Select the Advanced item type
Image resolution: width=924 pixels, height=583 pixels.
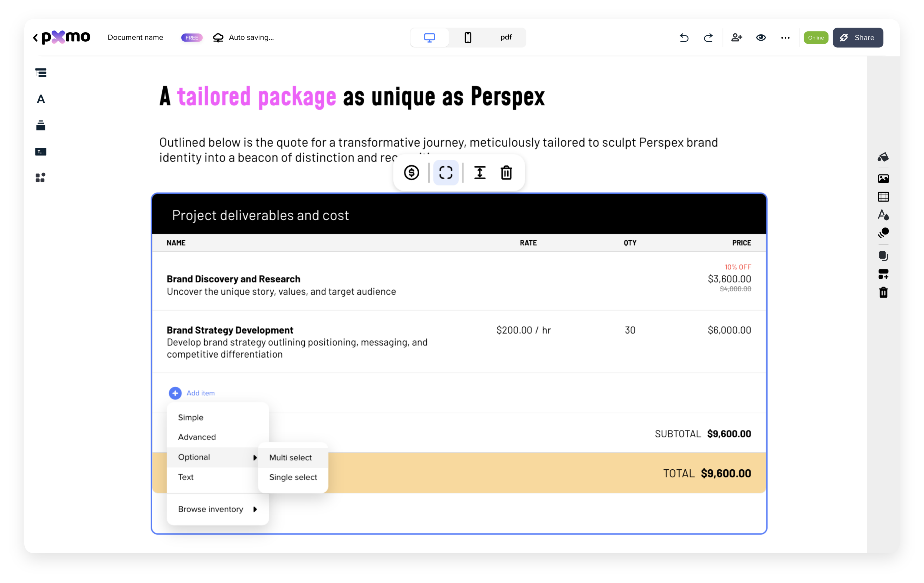(x=197, y=437)
